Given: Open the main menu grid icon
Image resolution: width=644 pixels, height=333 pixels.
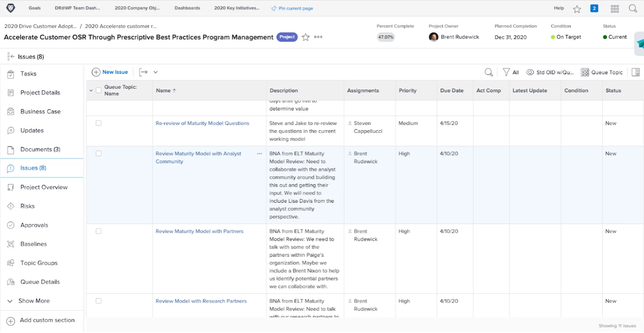Looking at the screenshot, I should (x=615, y=9).
